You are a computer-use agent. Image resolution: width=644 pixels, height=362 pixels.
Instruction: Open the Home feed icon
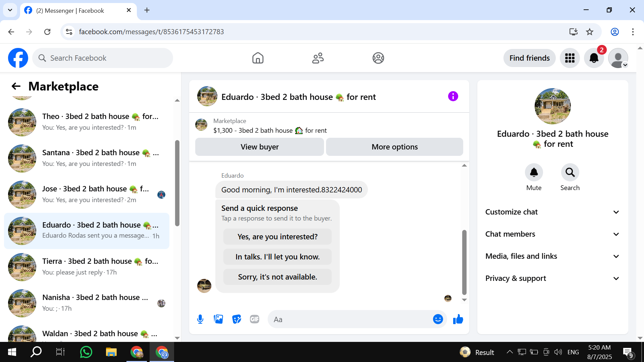pos(258,58)
